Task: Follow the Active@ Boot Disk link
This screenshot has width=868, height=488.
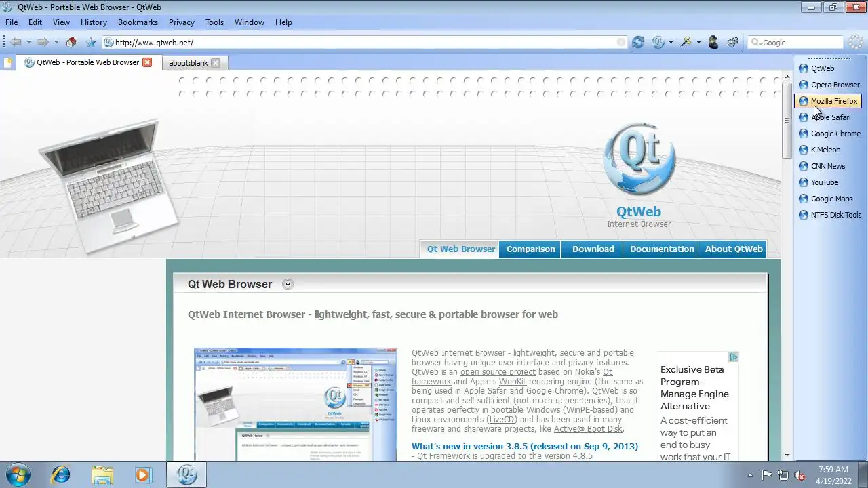Action: (588, 429)
